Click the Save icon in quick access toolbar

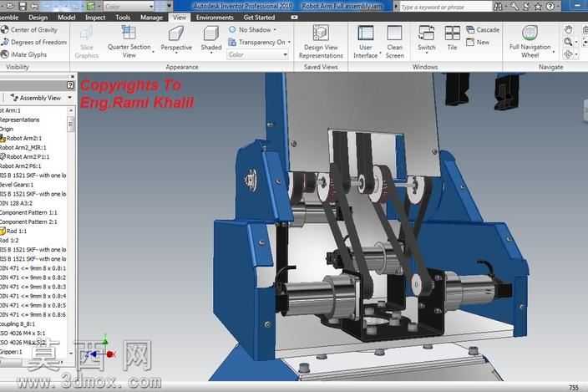pos(23,6)
